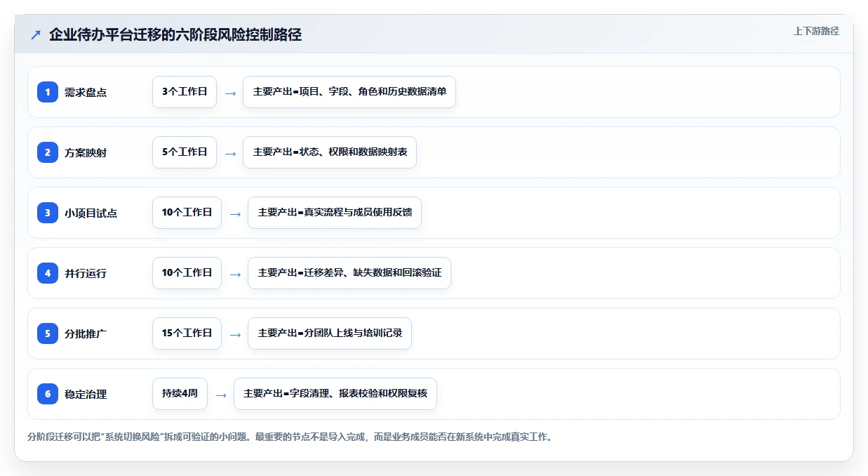Select the step 1 number badge

point(48,92)
